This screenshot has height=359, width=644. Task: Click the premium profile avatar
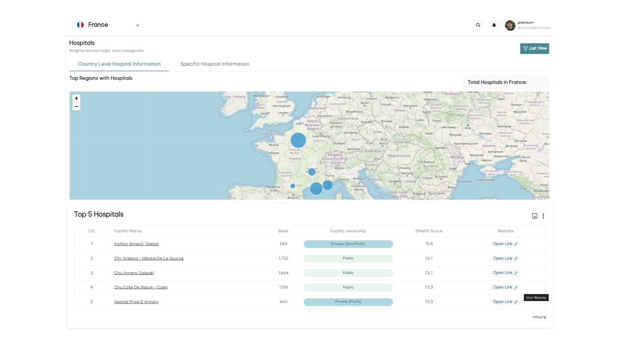510,25
